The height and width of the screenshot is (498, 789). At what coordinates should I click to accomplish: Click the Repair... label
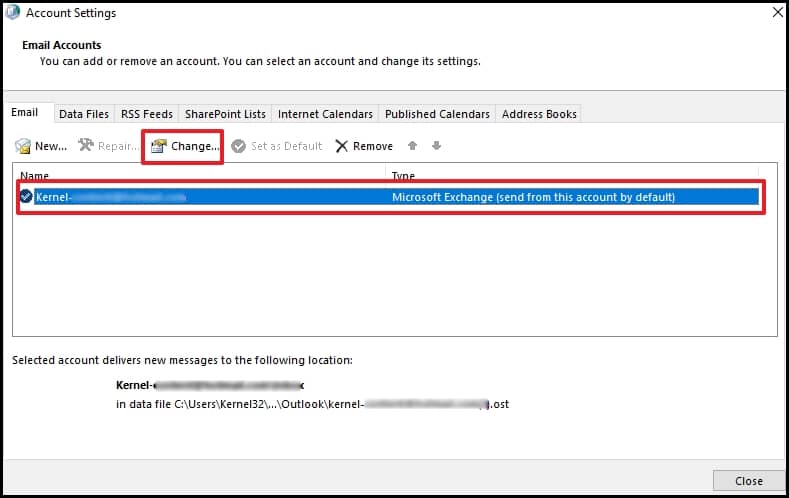118,146
